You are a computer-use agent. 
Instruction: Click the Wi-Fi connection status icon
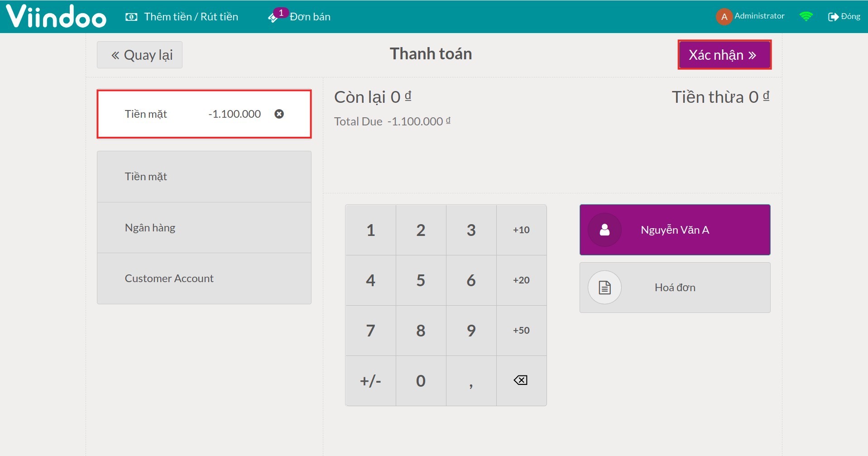point(806,17)
